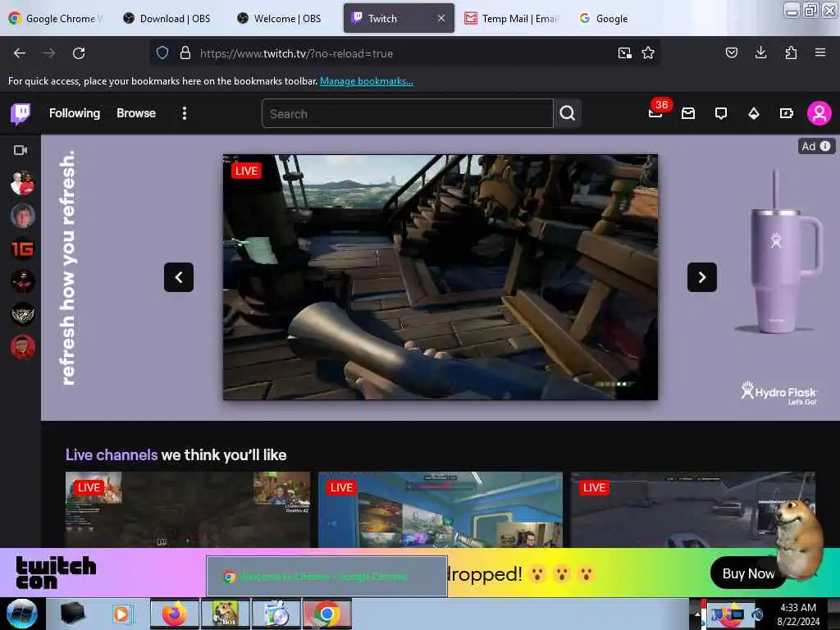The height and width of the screenshot is (630, 840).
Task: Open third recommended LIVE channel with cars
Action: 692,509
